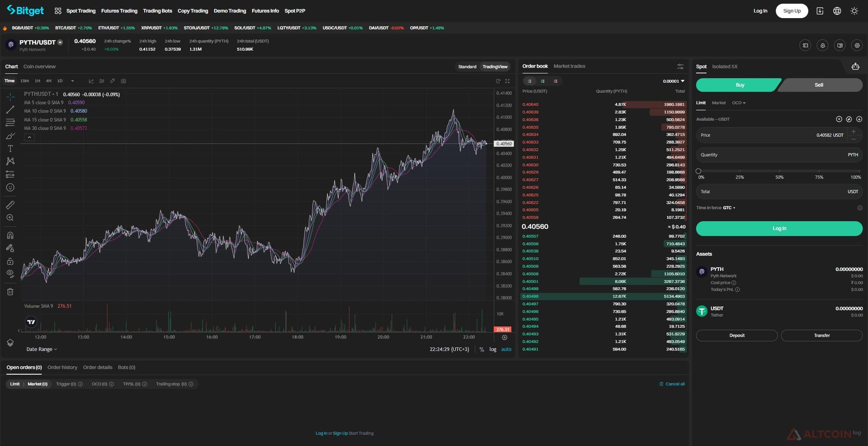868x446 pixels.
Task: Switch theme with the sun icon
Action: pos(854,11)
